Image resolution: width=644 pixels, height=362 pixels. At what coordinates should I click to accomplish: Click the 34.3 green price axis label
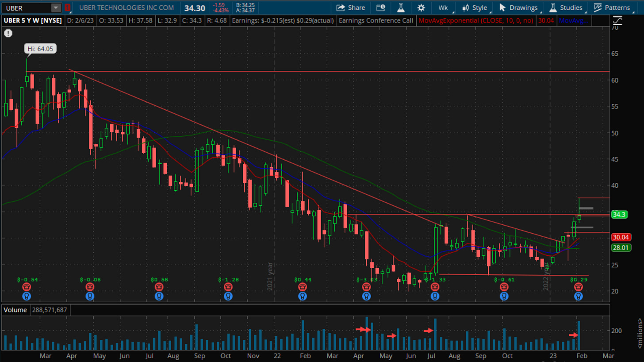pos(620,215)
